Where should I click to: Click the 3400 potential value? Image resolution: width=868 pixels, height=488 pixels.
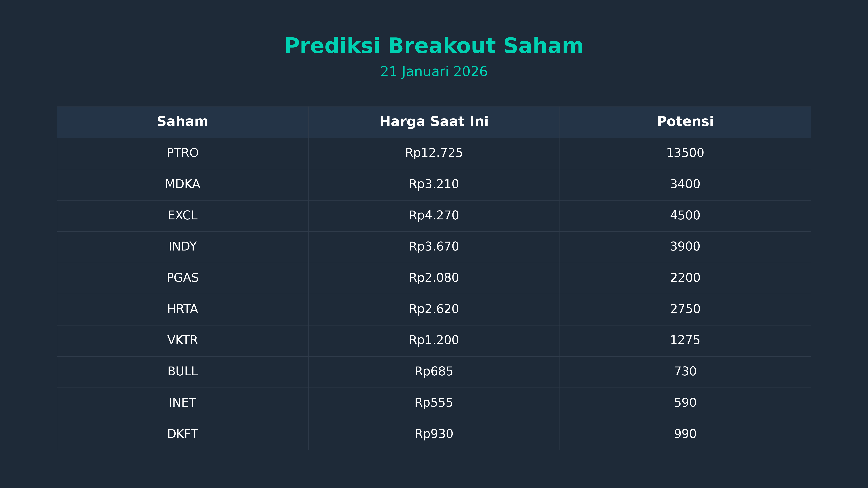pyautogui.click(x=685, y=184)
